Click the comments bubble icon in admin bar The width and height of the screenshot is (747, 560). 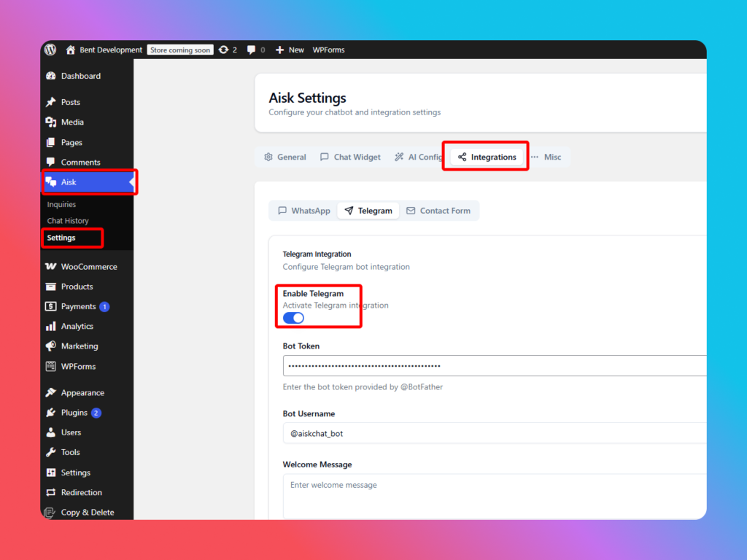coord(252,50)
